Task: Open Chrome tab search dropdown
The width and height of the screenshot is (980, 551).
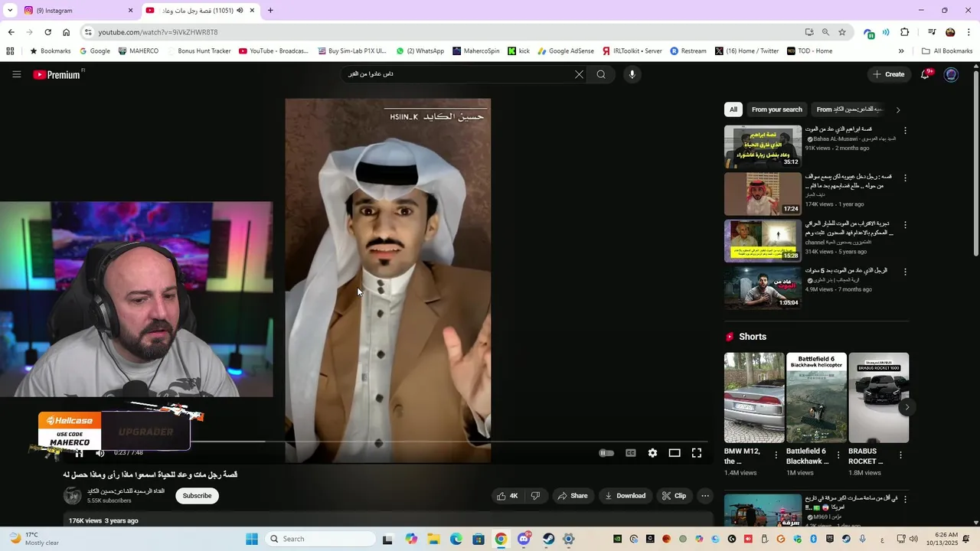Action: pyautogui.click(x=10, y=10)
